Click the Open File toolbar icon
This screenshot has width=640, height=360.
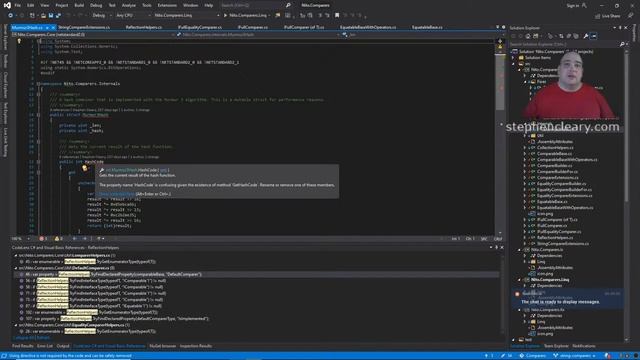(43, 16)
